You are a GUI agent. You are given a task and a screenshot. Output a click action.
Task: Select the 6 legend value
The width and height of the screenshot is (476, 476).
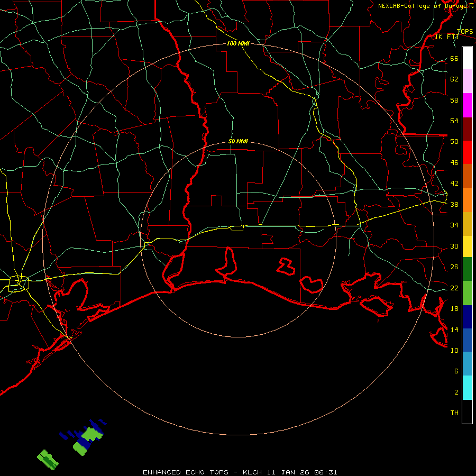click(x=456, y=371)
